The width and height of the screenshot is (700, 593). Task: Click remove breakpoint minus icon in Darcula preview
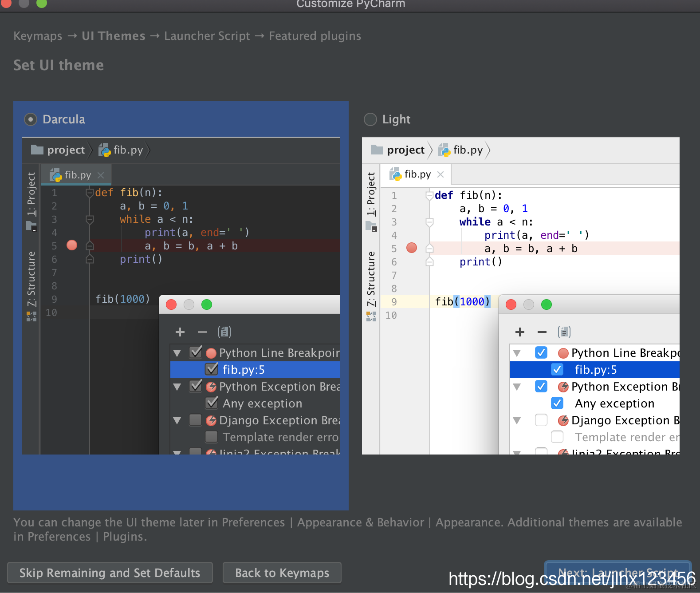202,332
